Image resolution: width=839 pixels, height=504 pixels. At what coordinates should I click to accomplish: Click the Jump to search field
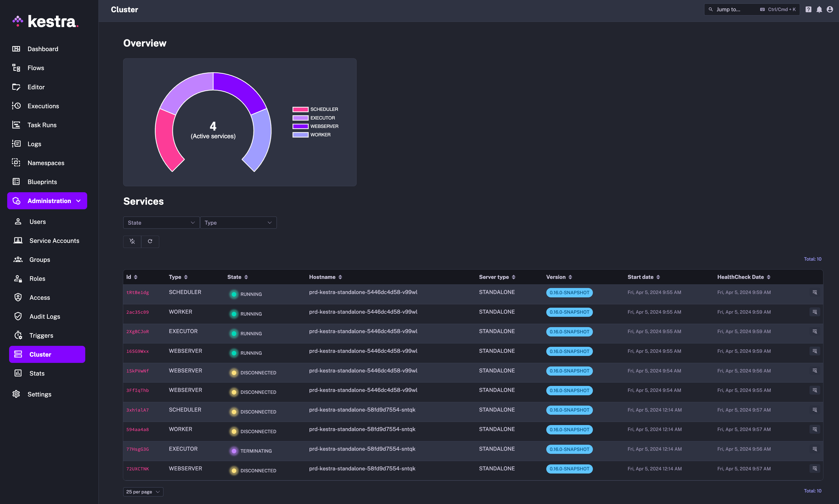click(x=752, y=10)
